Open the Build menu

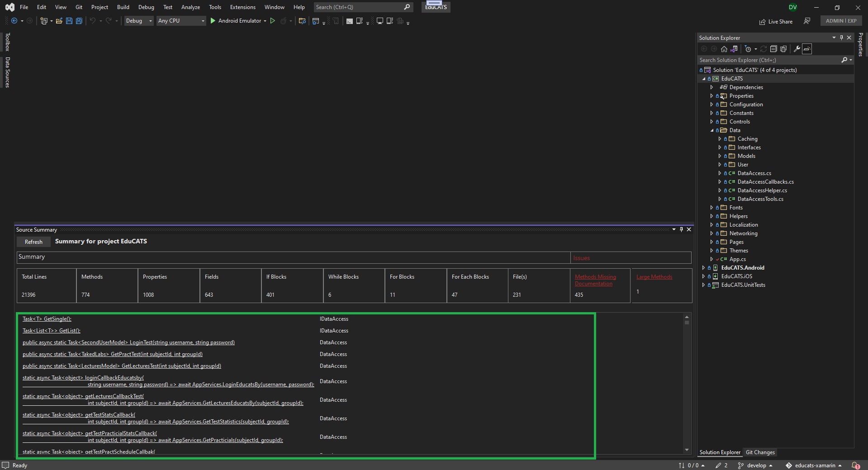tap(123, 7)
